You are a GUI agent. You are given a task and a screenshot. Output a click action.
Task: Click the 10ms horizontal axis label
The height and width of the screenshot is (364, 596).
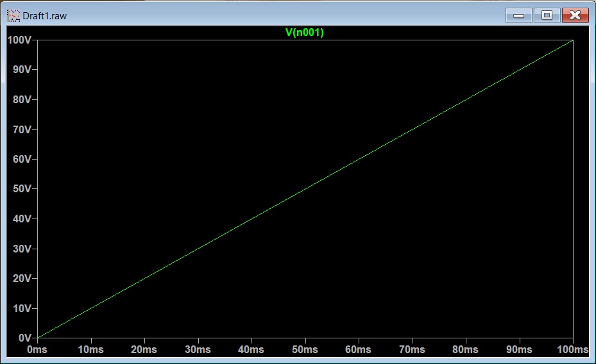coord(90,349)
